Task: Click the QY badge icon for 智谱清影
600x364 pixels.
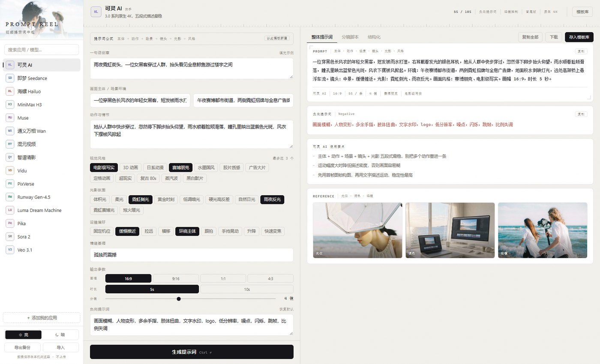Action: pos(10,157)
